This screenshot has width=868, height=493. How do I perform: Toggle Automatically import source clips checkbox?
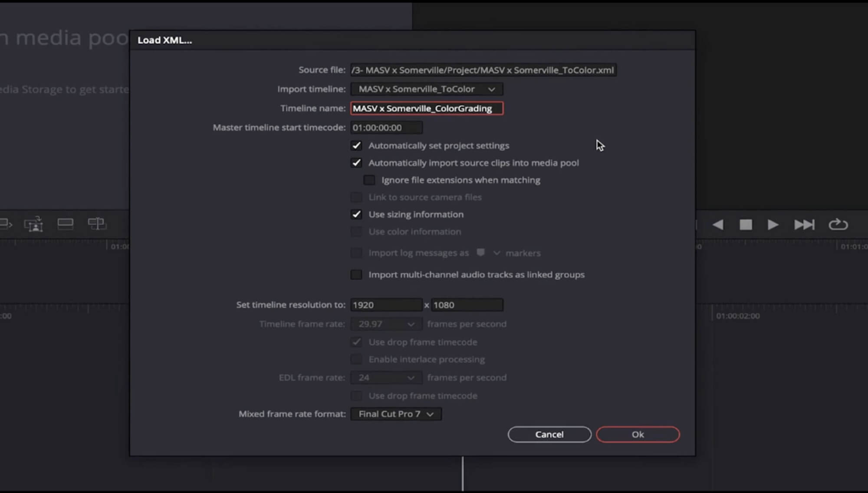[x=356, y=163]
